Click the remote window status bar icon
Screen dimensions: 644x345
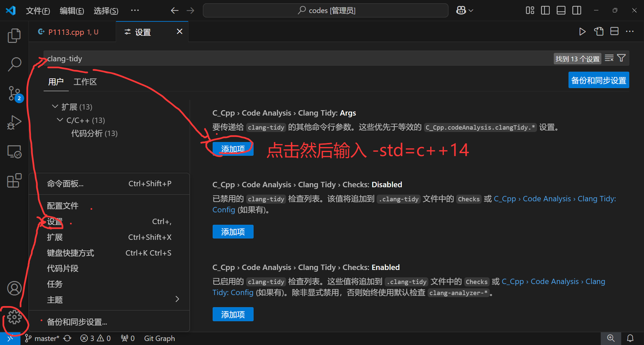tap(10, 338)
